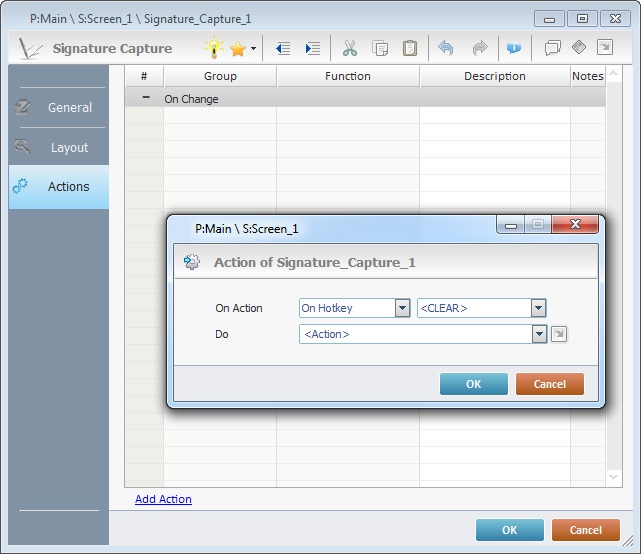641x554 pixels.
Task: Click the <CLEAR> combo box field
Action: 481,308
